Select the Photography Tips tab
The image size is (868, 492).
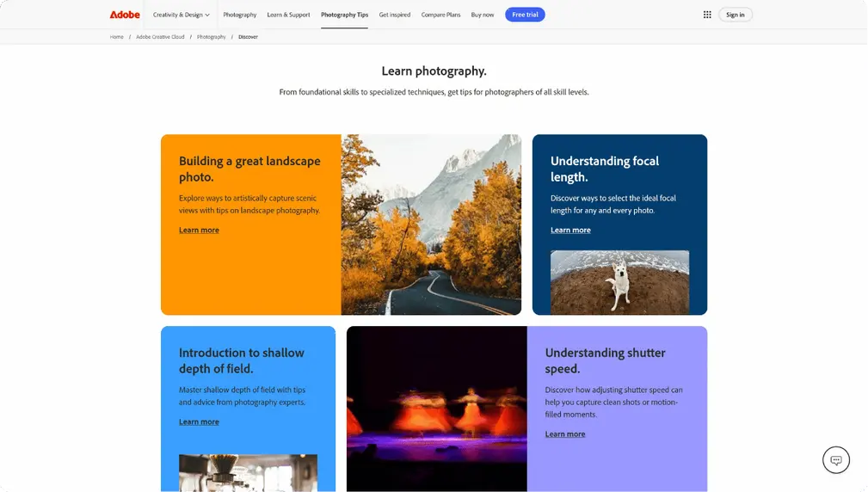[344, 15]
